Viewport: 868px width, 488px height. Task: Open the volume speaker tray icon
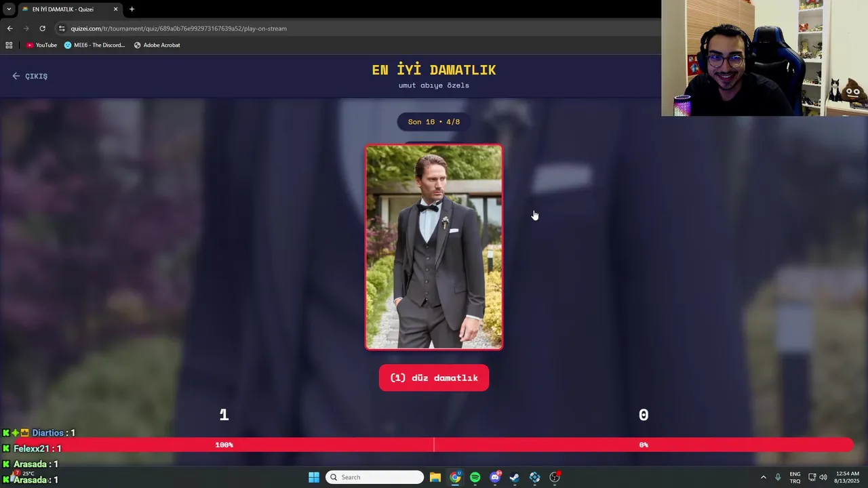(x=823, y=477)
